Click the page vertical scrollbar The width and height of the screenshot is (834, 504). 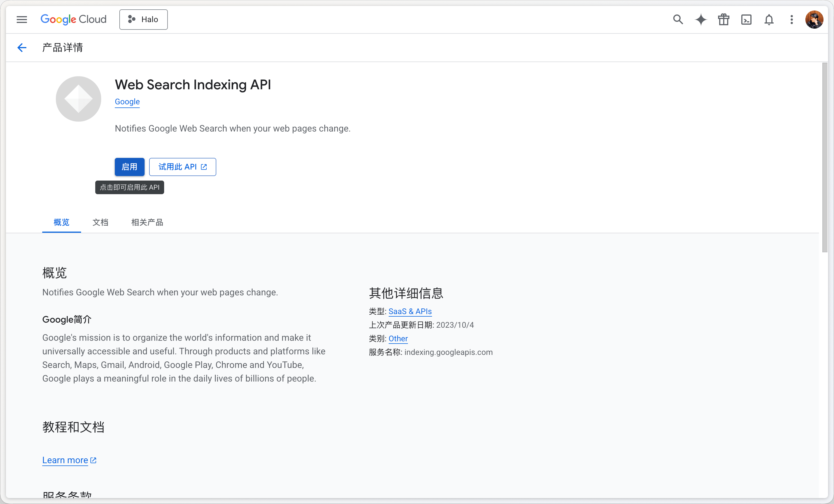pyautogui.click(x=825, y=157)
